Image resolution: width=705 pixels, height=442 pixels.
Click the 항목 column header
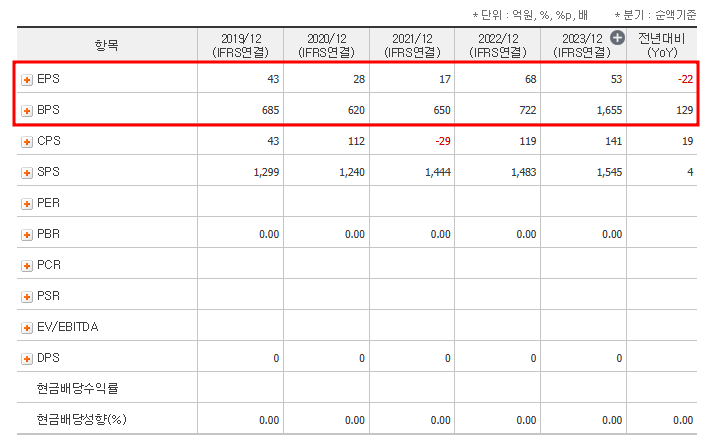tap(107, 45)
